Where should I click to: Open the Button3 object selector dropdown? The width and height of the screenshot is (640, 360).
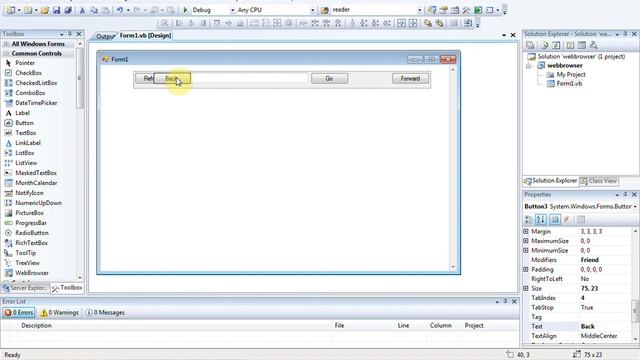pos(635,207)
